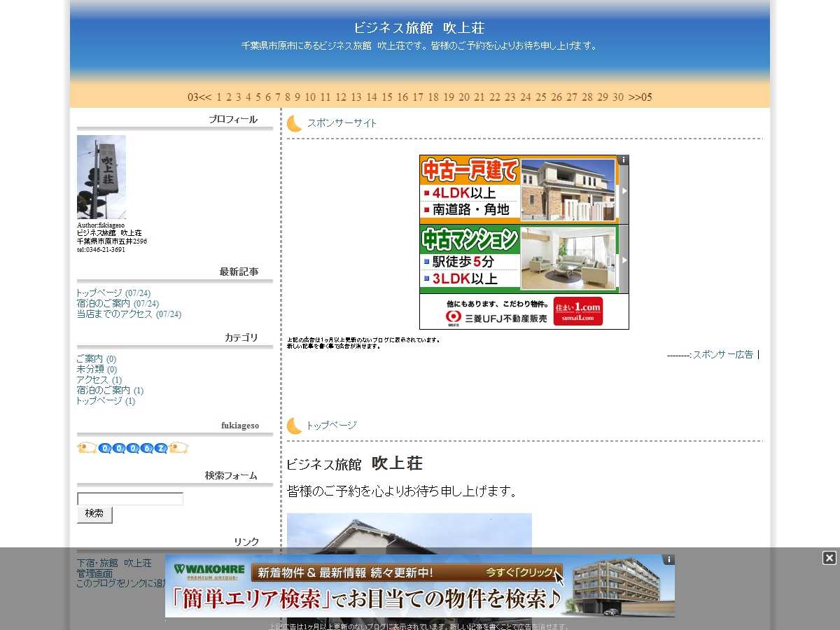The image size is (840, 630).
Task: Open the アクセス (1) category
Action: 99,380
